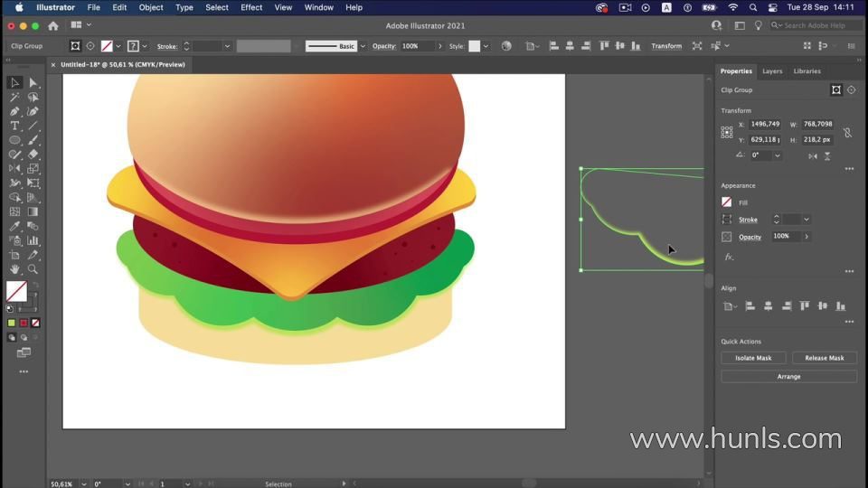Expand Opacity arrow in control bar
868x488 pixels.
click(x=440, y=46)
